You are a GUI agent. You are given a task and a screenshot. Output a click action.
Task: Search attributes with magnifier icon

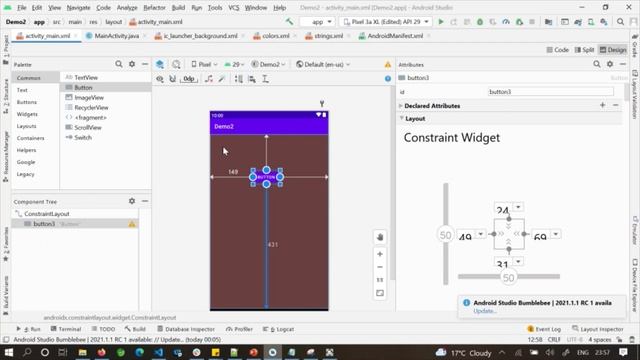pyautogui.click(x=597, y=64)
